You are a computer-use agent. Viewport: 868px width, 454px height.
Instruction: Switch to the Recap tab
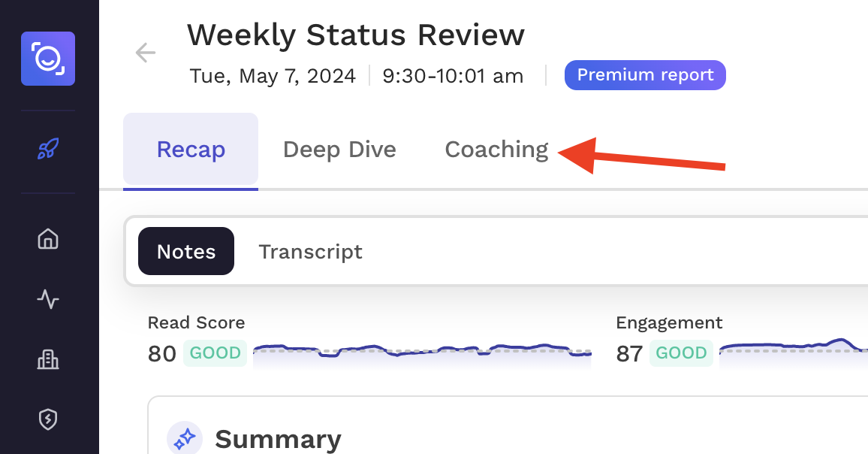(191, 149)
